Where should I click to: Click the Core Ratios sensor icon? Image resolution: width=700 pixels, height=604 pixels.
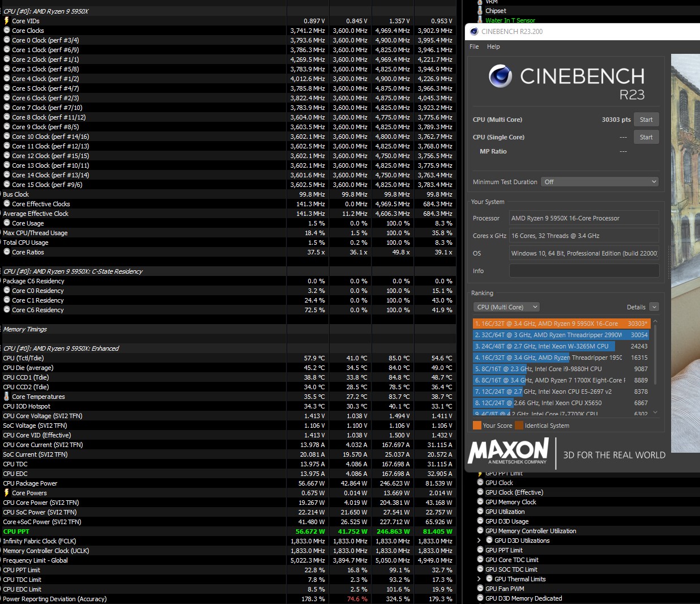(x=7, y=252)
